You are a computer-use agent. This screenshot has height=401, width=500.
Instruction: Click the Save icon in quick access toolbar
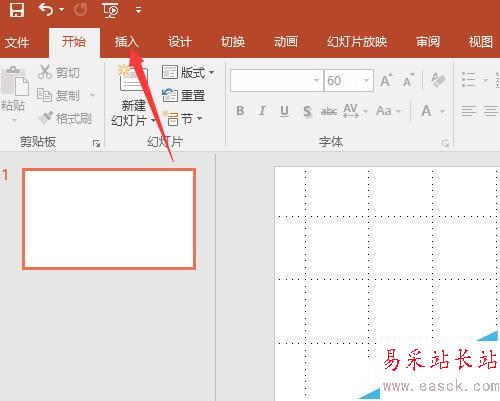pos(17,10)
